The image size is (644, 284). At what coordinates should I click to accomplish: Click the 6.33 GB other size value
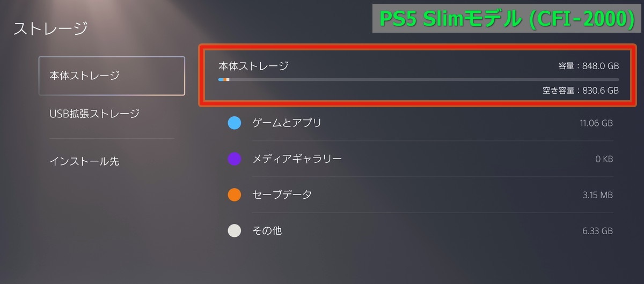pos(597,231)
